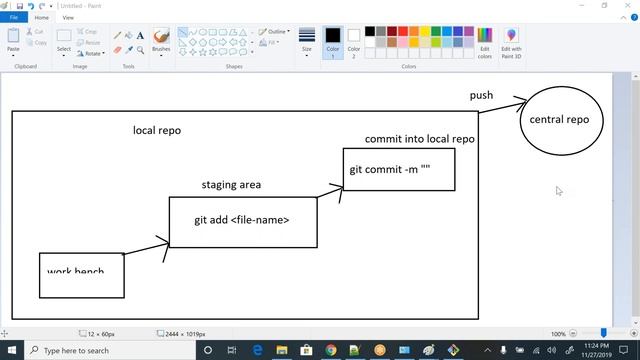Click the zoom in plus button

coord(633,333)
